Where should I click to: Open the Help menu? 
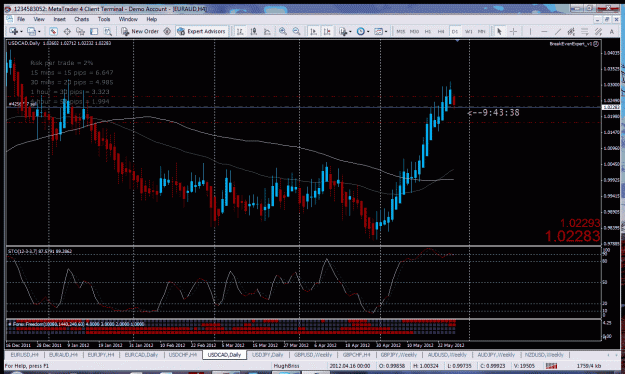coord(151,19)
